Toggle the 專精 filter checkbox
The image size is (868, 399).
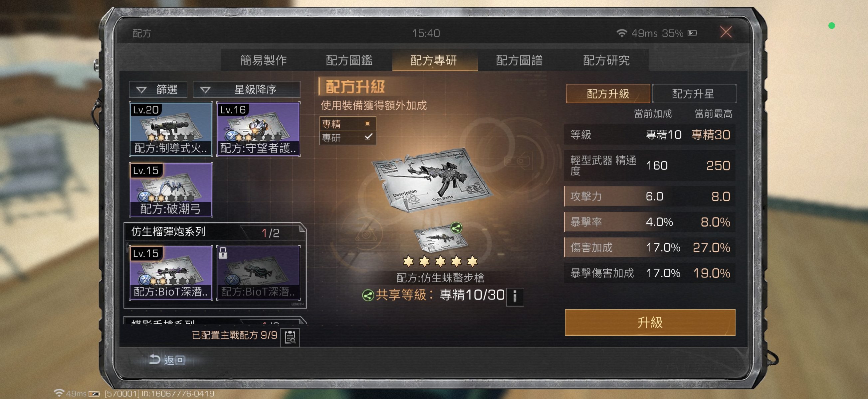coord(368,124)
